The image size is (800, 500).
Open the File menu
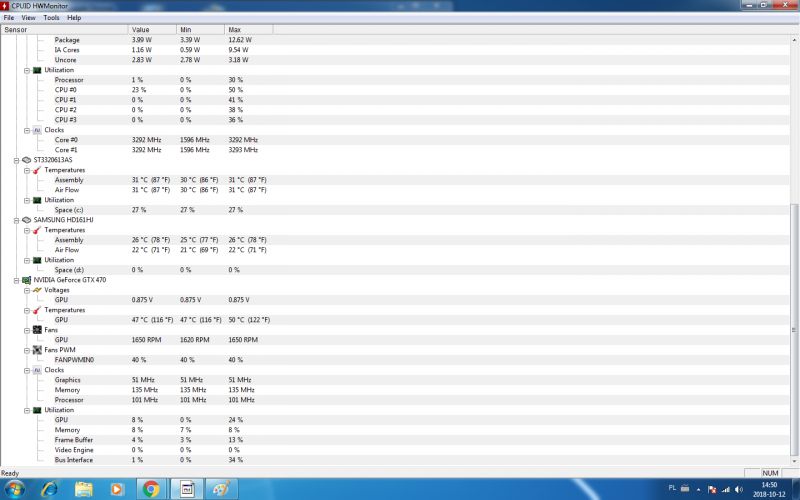(9, 17)
